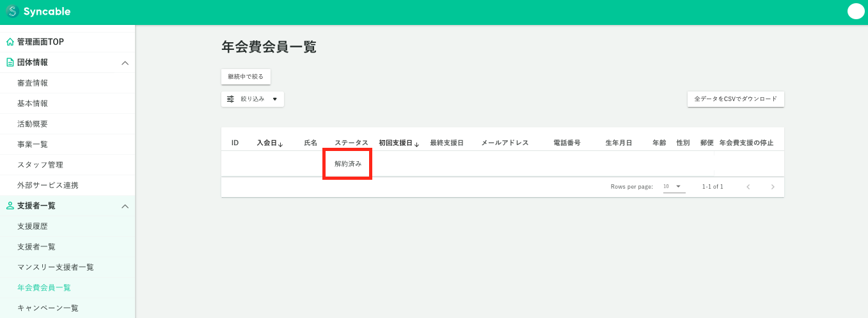Open the user avatar in the header
This screenshot has height=318, width=868.
(x=855, y=12)
